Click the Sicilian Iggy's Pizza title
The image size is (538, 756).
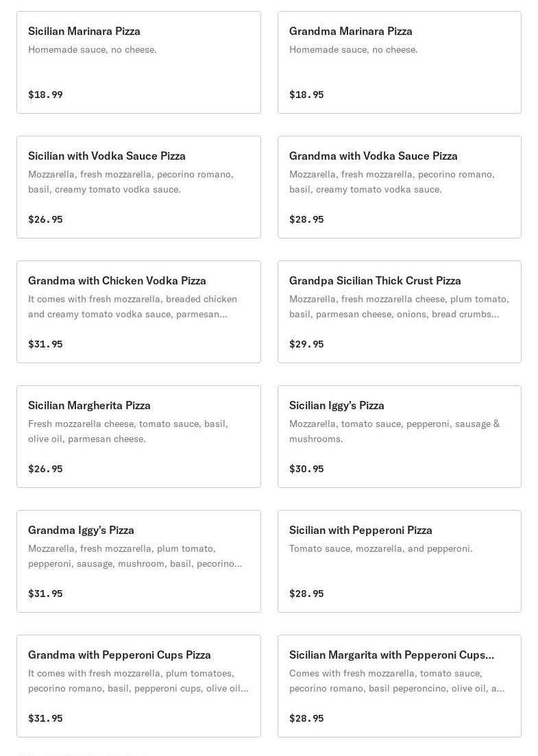tap(337, 405)
